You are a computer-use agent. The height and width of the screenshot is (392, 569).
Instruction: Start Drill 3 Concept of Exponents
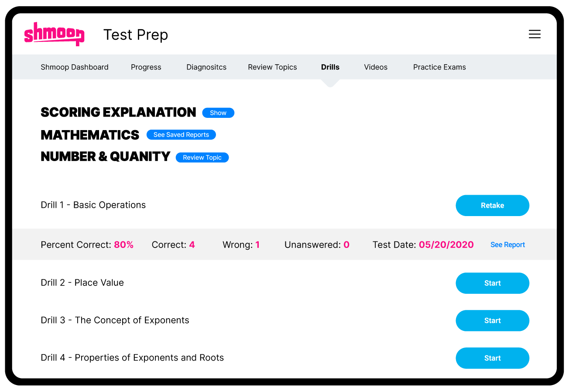[x=492, y=321]
